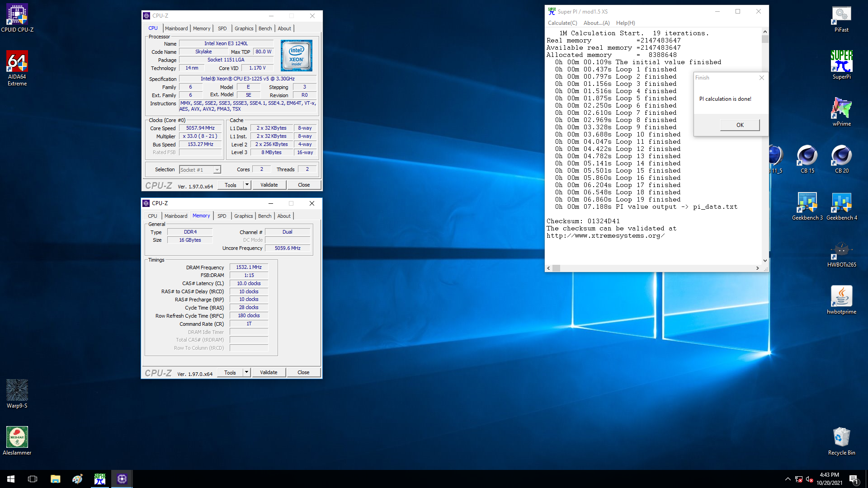868x488 pixels.
Task: Open the network status tray icon
Action: coord(799,479)
